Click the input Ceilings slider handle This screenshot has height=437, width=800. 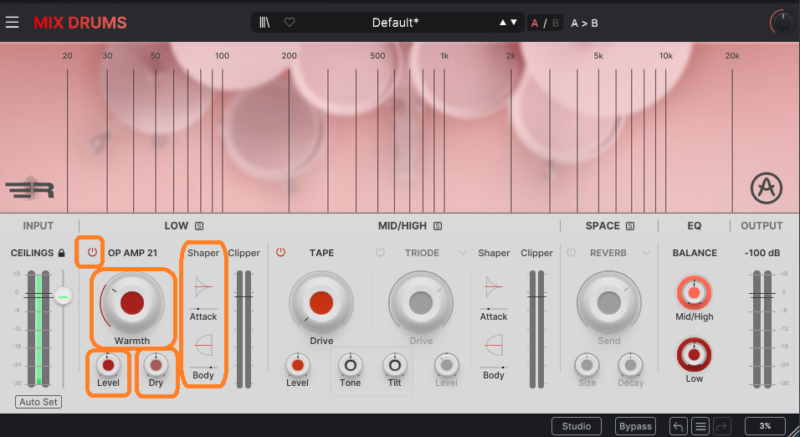(x=63, y=295)
